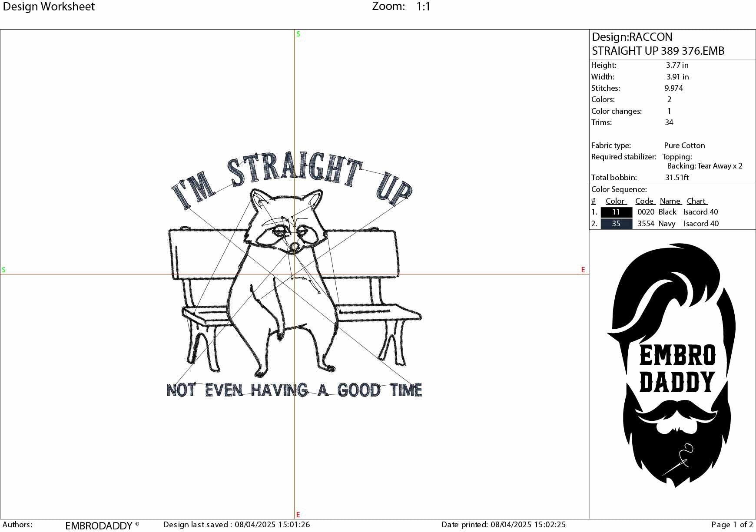Click the 'Design Worksheet' title text
Viewport: 756px width, 532px height.
pos(49,7)
